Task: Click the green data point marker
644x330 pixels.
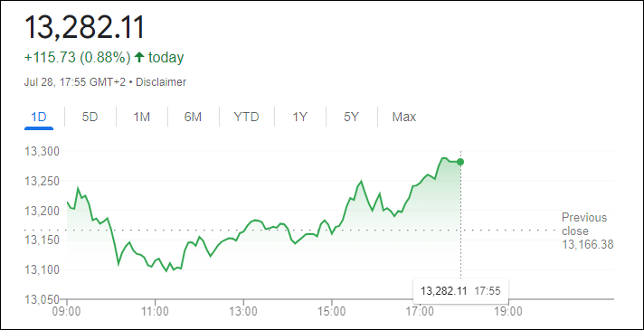Action: 460,162
